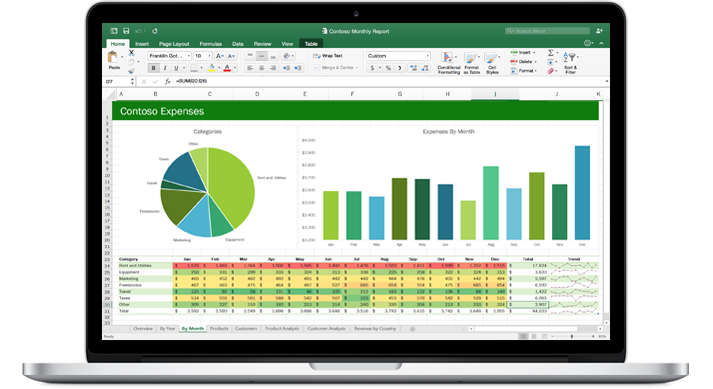713x389 pixels.
Task: Click the Paste button
Action: pos(113,60)
